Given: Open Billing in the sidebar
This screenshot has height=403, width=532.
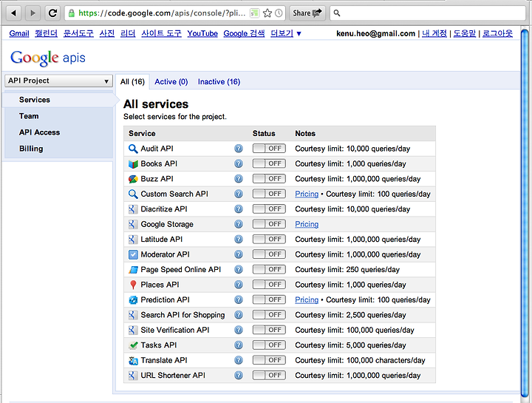Looking at the screenshot, I should click(31, 149).
